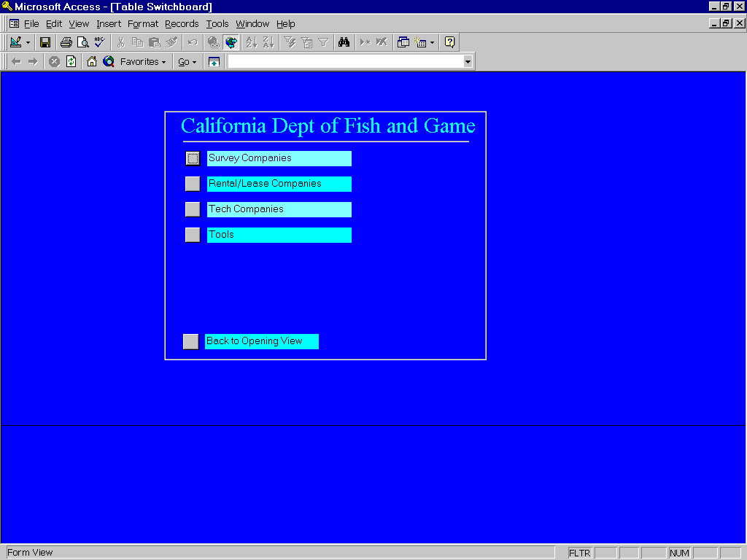Open the View mode dropdown arrow

pos(28,42)
